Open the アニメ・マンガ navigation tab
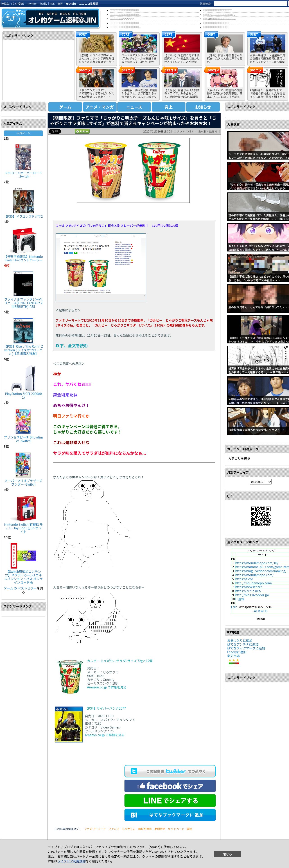This screenshot has height=868, width=289. [x=99, y=107]
